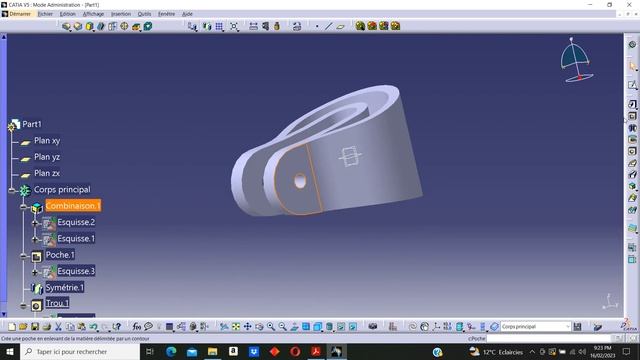Click the Windows search box
This screenshot has width=640, height=360.
point(80,351)
